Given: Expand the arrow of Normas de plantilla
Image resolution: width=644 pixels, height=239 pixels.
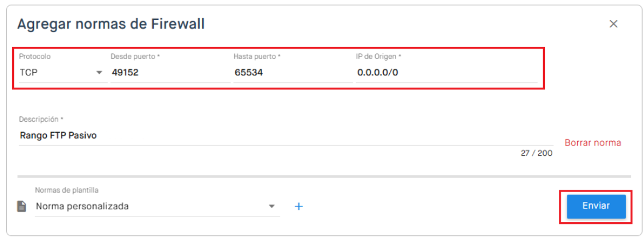Looking at the screenshot, I should click(271, 207).
